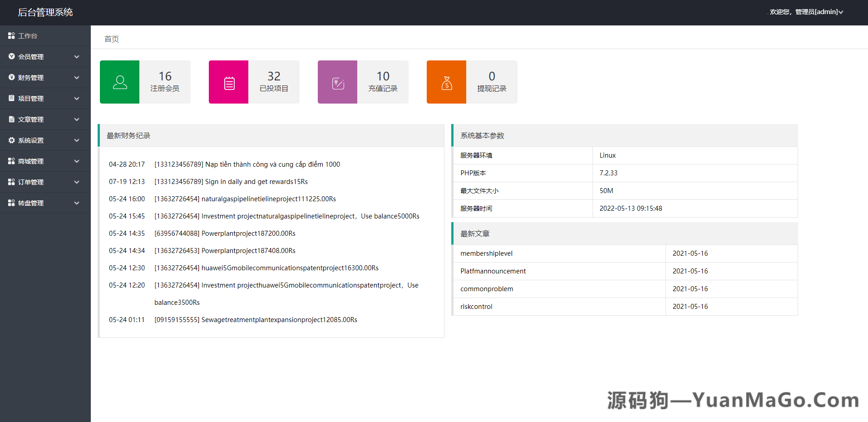Image resolution: width=868 pixels, height=422 pixels.
Task: Click the gear icon beside 系统设置
Action: point(11,140)
